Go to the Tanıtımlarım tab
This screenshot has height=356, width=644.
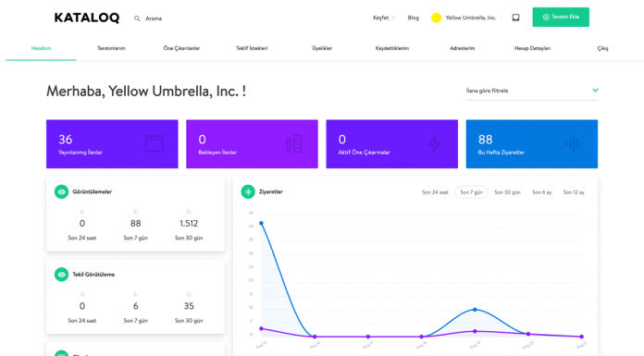(111, 48)
